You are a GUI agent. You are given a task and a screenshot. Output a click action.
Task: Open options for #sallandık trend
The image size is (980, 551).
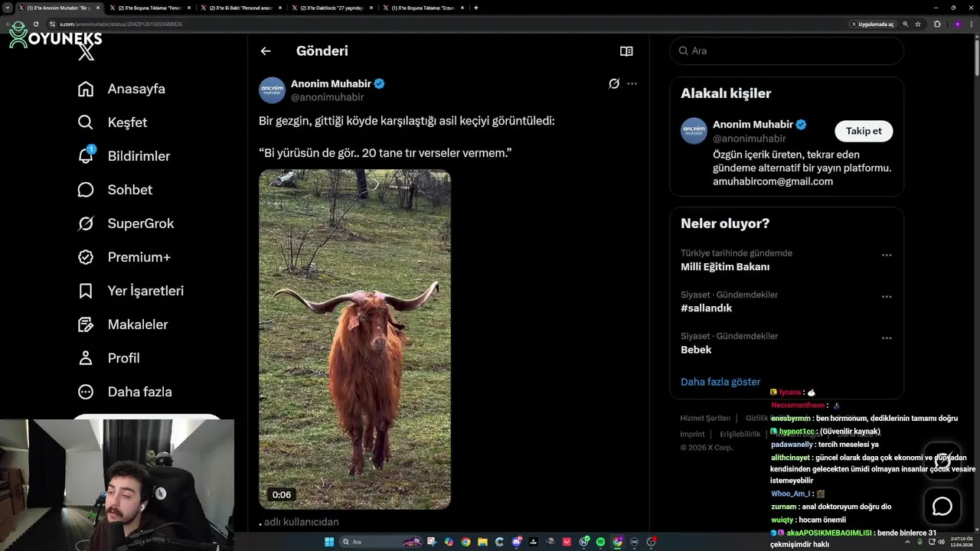pos(887,296)
